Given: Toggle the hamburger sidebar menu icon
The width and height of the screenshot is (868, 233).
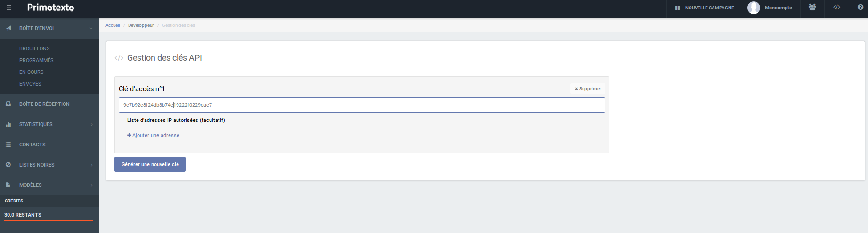Looking at the screenshot, I should [9, 8].
